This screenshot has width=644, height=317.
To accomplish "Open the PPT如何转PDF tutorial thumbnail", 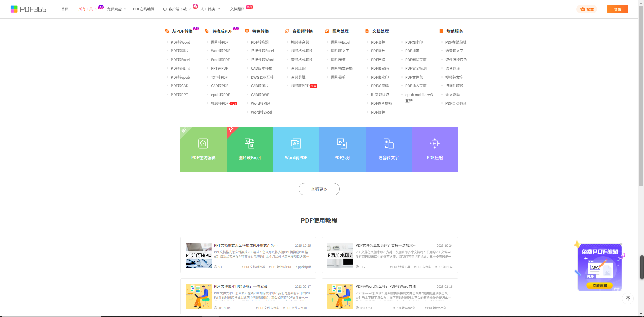I will coord(199,256).
